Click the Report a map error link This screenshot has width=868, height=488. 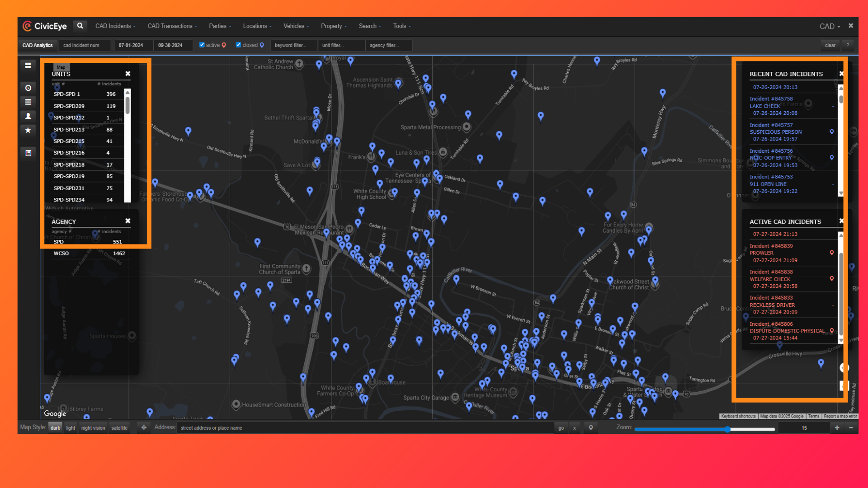click(x=840, y=416)
